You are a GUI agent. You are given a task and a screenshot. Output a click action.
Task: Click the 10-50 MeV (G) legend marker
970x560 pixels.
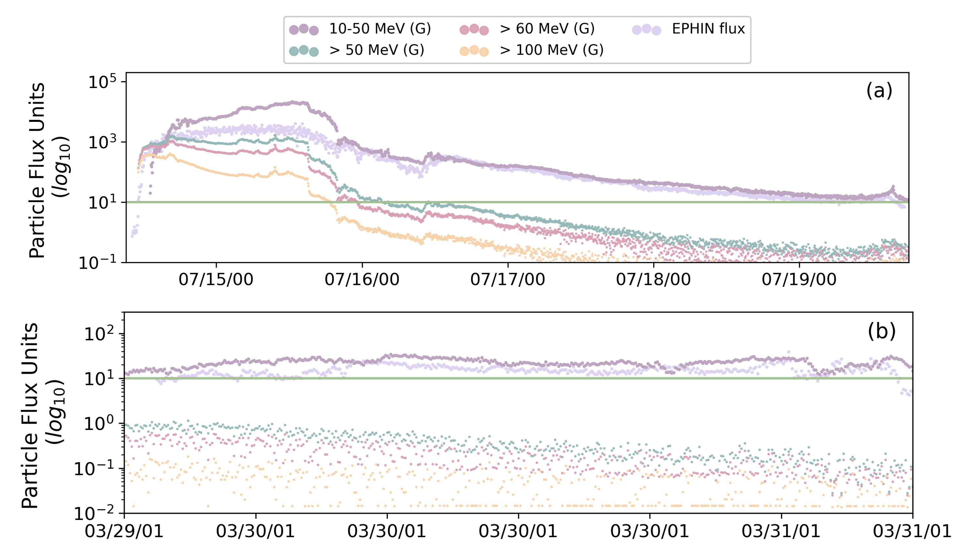pyautogui.click(x=304, y=29)
